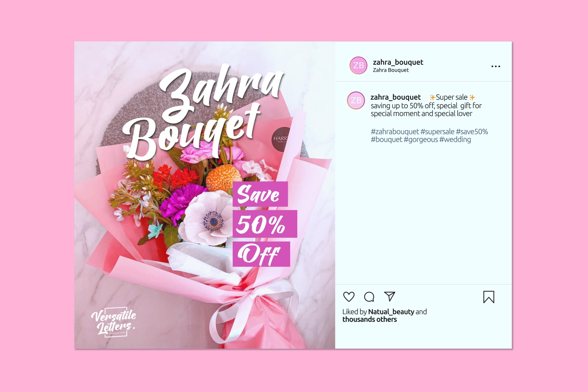The image size is (588, 392).
Task: Open comments via the speech bubble icon
Action: (369, 296)
